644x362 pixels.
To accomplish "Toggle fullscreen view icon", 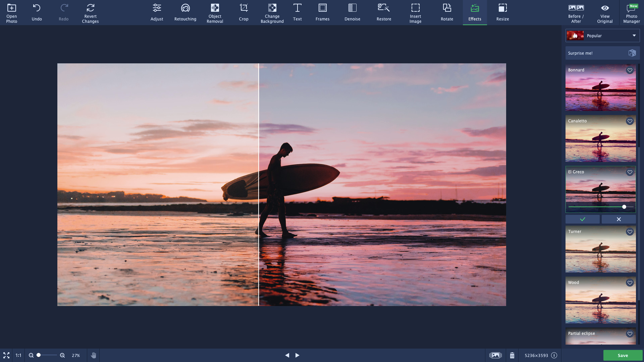I will (x=6, y=355).
